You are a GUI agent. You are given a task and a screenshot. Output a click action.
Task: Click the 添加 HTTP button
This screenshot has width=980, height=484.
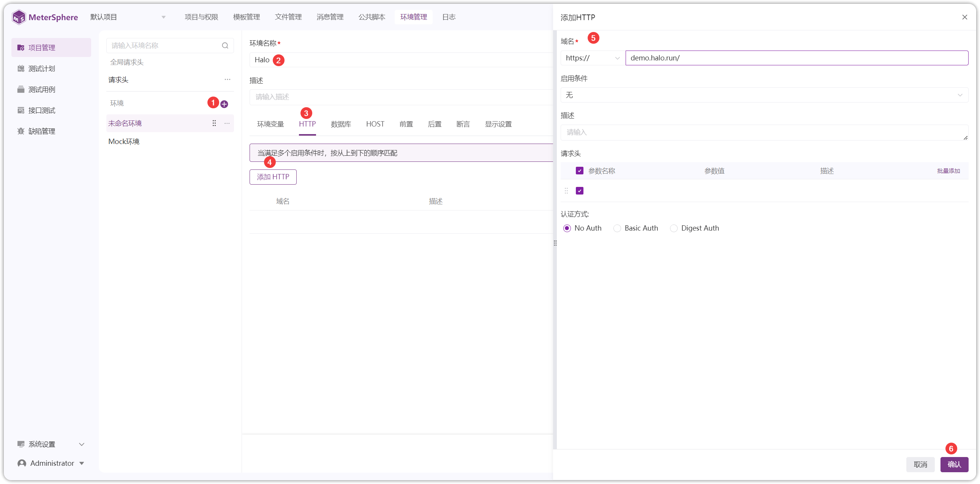click(x=273, y=177)
